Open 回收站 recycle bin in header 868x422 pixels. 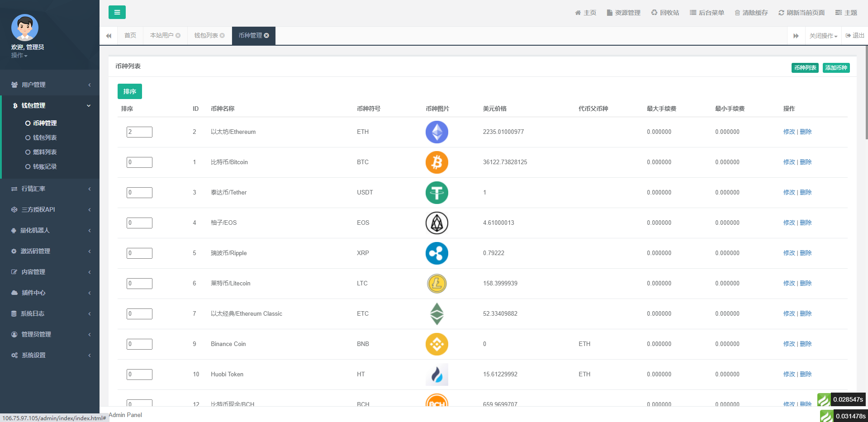pyautogui.click(x=665, y=13)
